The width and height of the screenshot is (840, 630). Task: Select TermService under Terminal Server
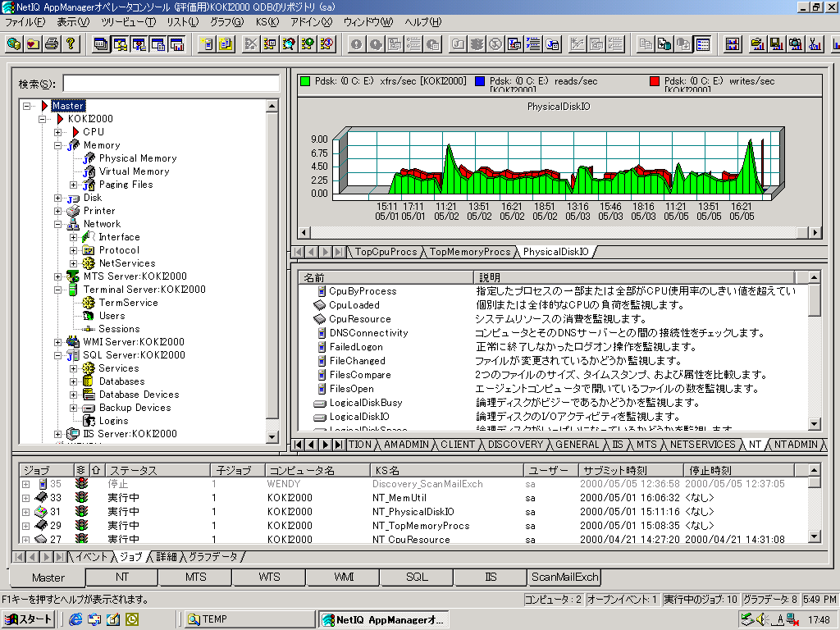click(128, 303)
